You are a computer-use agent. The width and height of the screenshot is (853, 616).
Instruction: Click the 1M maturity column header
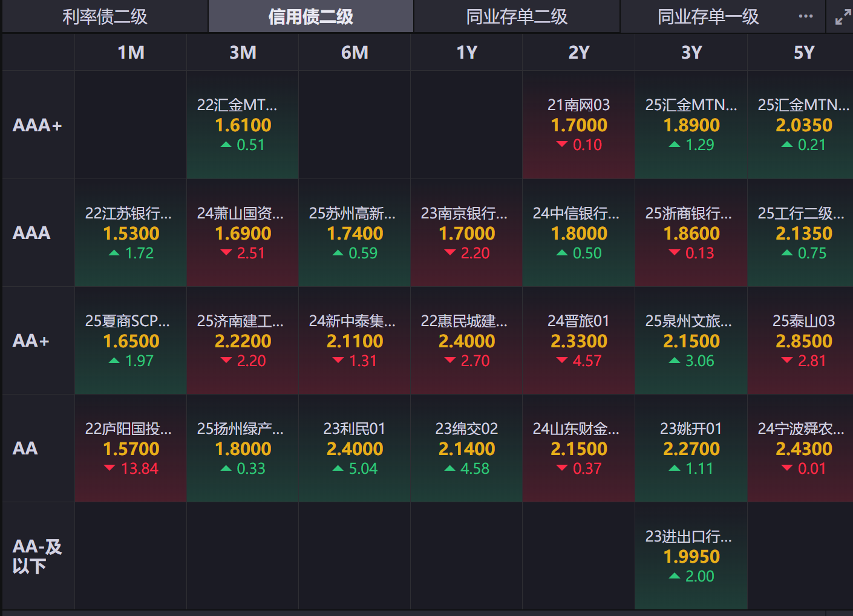(x=131, y=53)
